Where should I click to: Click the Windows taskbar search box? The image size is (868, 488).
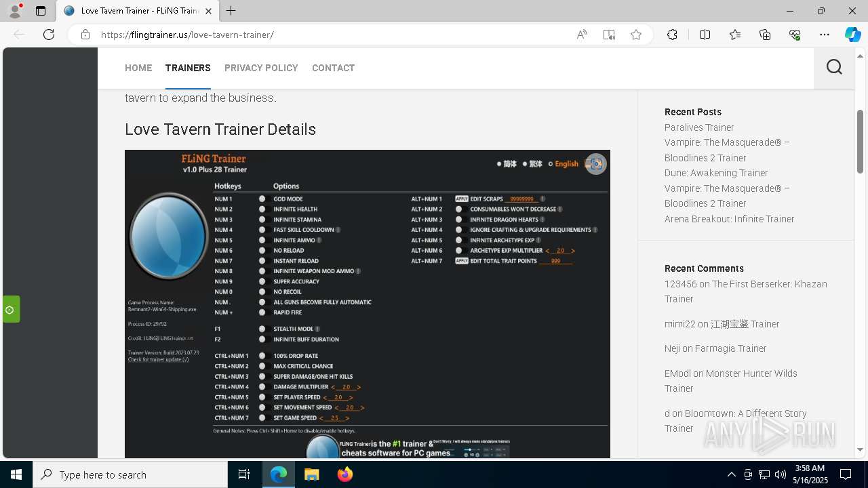point(130,474)
